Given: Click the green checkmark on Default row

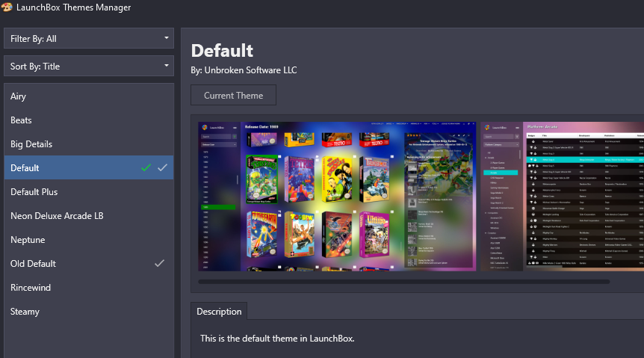Looking at the screenshot, I should 146,167.
